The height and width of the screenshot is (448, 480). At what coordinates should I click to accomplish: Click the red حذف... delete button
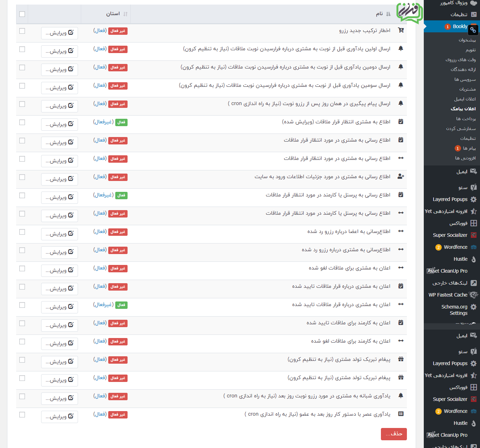394,434
